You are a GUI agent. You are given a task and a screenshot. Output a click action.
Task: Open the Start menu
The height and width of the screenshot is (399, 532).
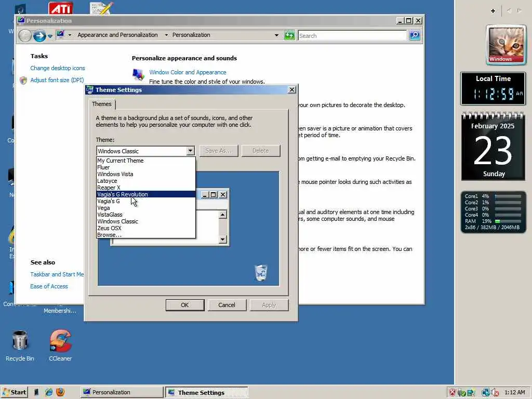[14, 392]
